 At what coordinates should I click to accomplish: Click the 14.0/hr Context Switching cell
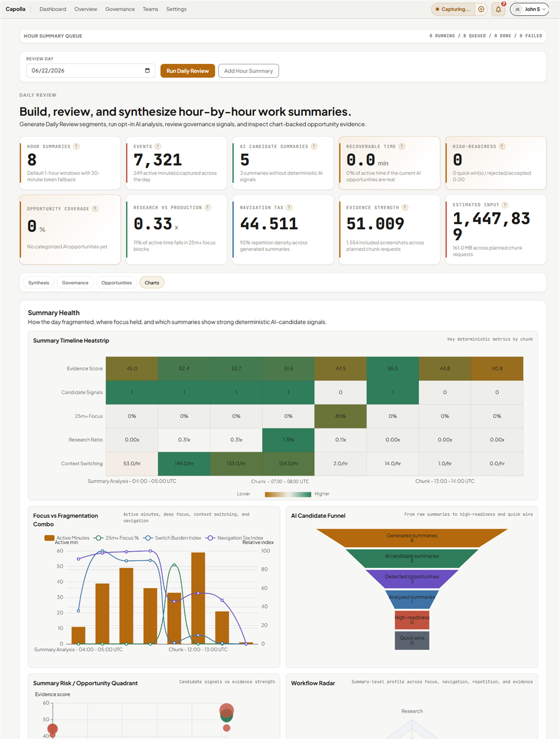point(393,463)
